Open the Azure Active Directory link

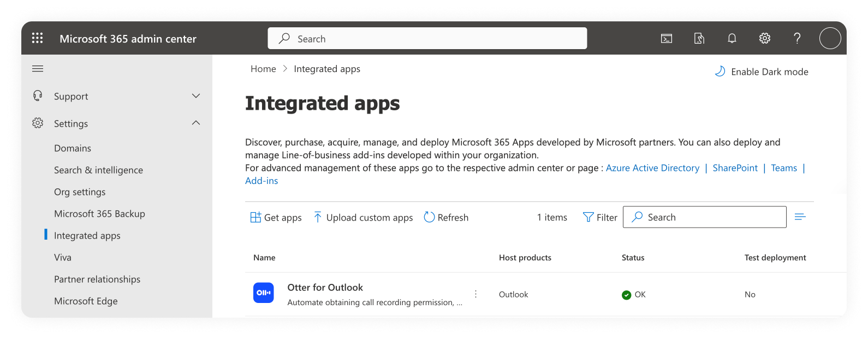click(652, 168)
